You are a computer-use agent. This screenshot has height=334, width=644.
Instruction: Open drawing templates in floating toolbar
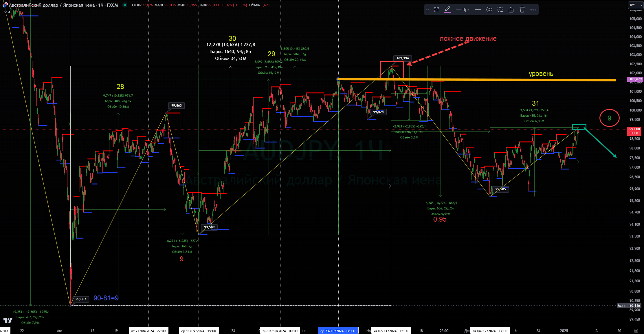436,10
